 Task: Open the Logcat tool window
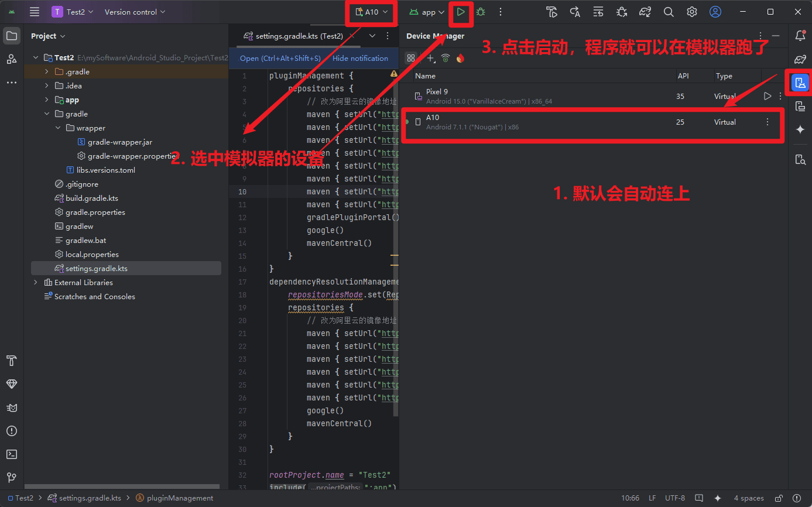11,407
